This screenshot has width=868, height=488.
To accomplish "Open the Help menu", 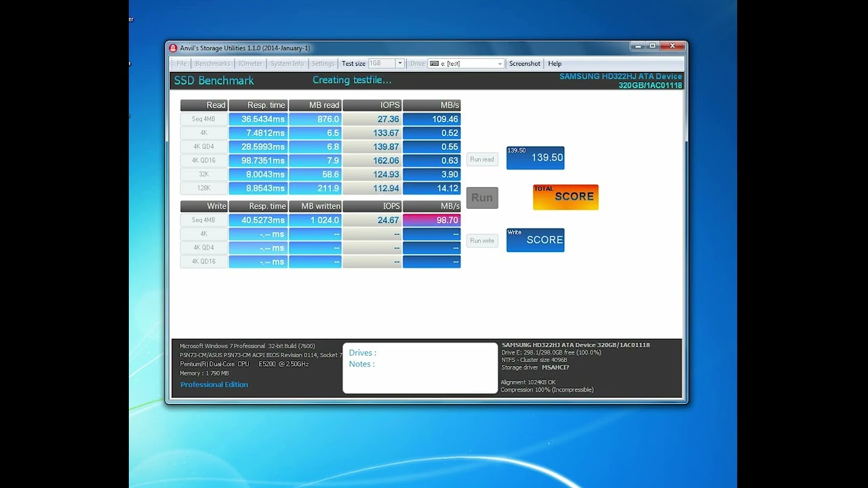I will [x=555, y=64].
